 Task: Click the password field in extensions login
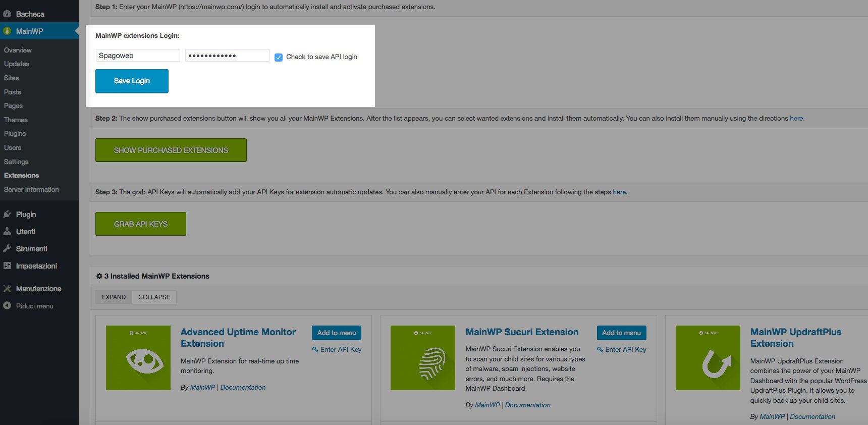(227, 56)
